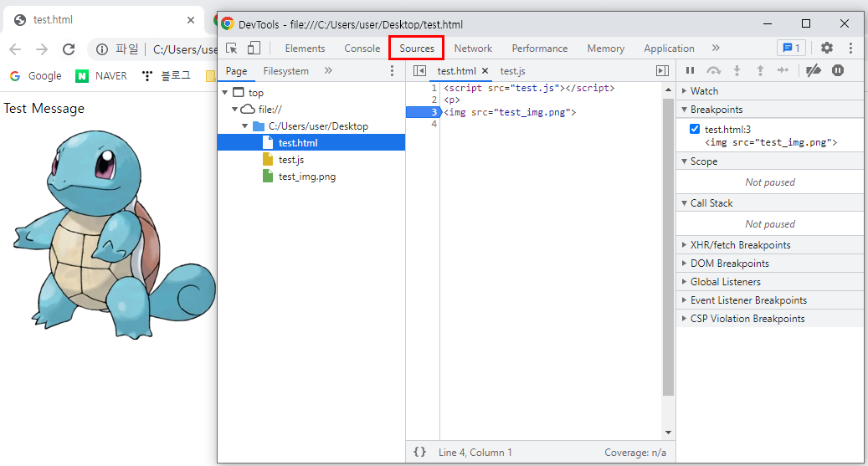The width and height of the screenshot is (868, 466).
Task: Click line number 1 in gutter
Action: tap(434, 88)
